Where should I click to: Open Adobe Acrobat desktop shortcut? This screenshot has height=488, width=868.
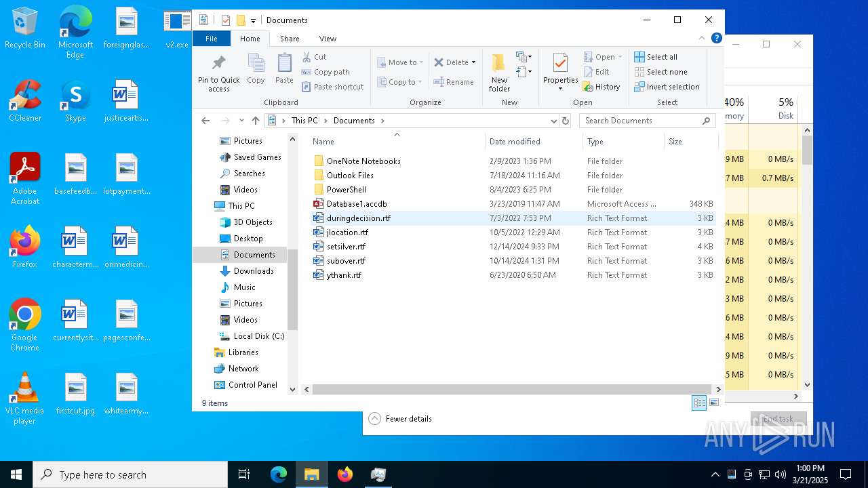point(24,179)
